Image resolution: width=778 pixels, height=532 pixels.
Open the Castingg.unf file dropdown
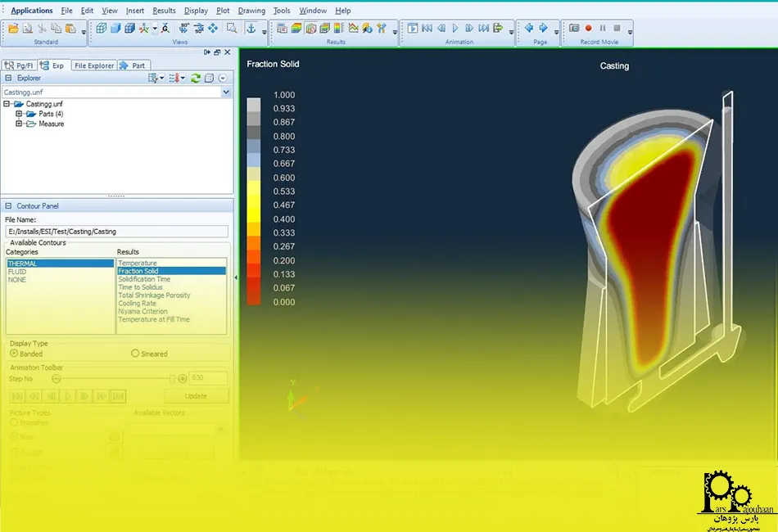pos(226,92)
